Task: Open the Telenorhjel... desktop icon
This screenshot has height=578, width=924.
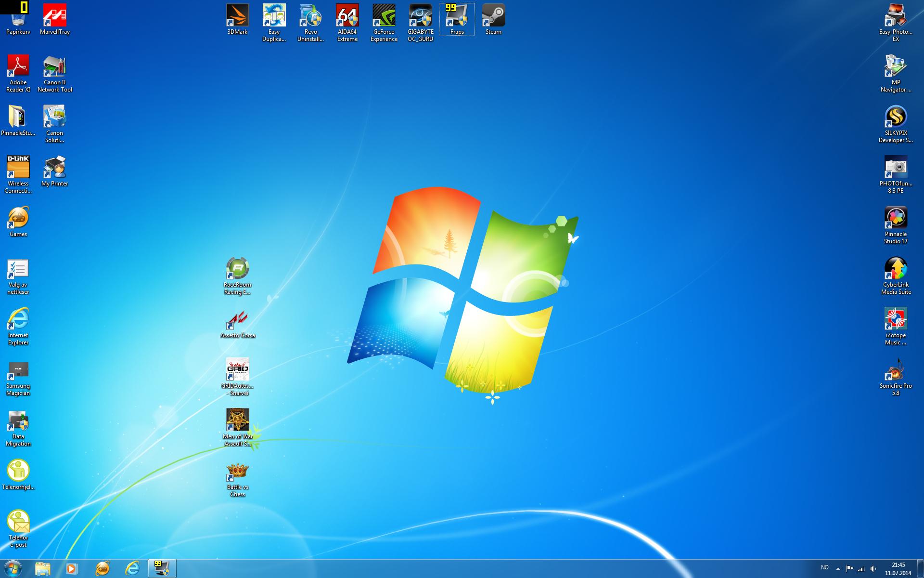Action: click(x=18, y=474)
